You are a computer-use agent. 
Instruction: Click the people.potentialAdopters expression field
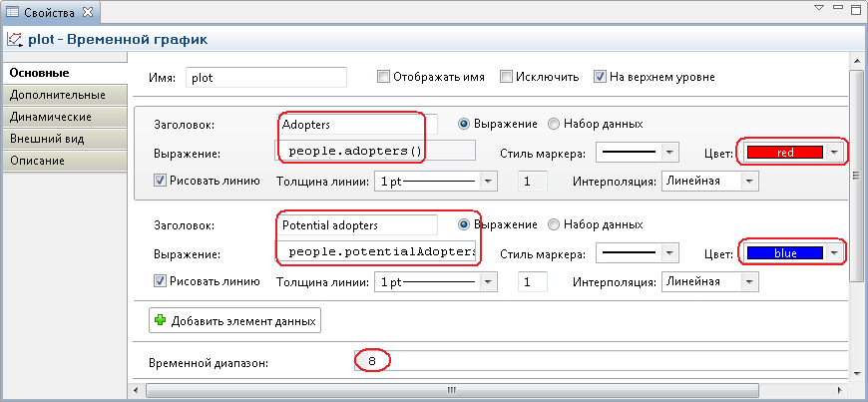375,252
